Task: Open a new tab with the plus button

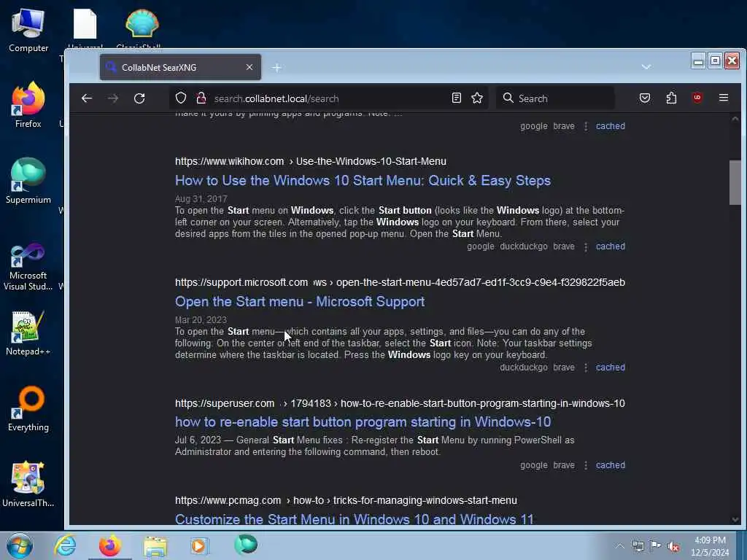Action: (276, 68)
